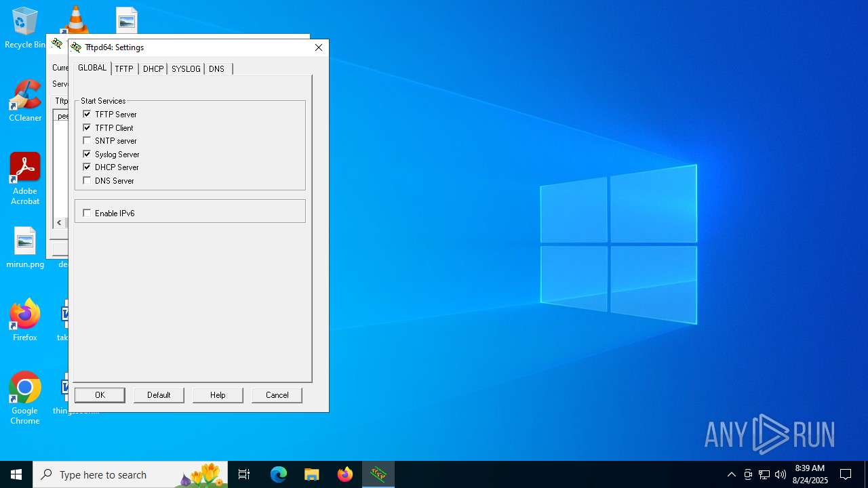
Task: Select the VLC media player desktop icon
Action: (75, 19)
